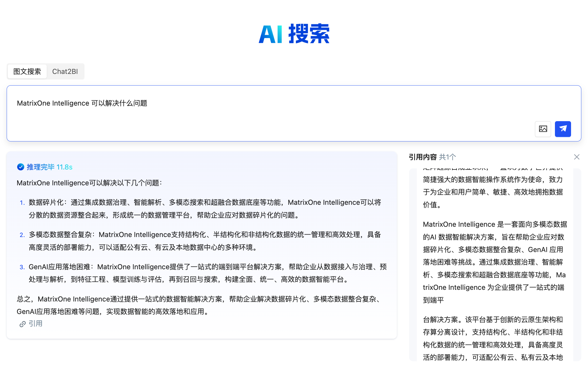Click the chain link icon beside 引用
This screenshot has height=369, width=588.
[x=22, y=324]
